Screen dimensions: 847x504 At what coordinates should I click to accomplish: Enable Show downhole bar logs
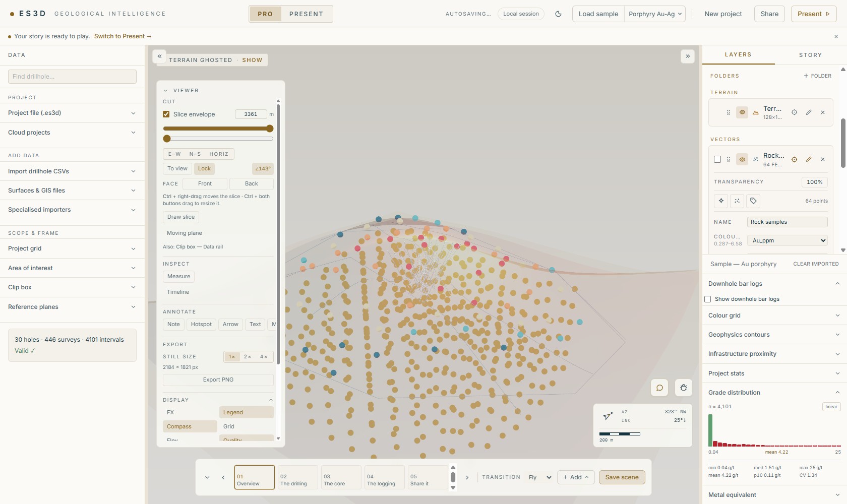(708, 299)
